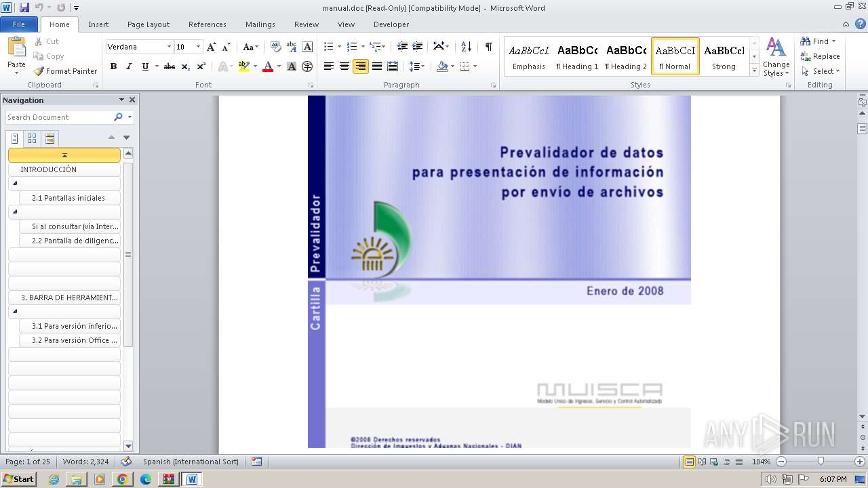Toggle Underline formatting

(x=145, y=66)
